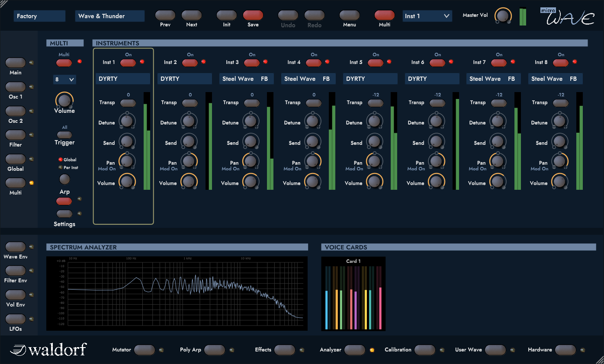Image resolution: width=604 pixels, height=364 pixels.
Task: Open the User Wave panel
Action: pos(495,350)
